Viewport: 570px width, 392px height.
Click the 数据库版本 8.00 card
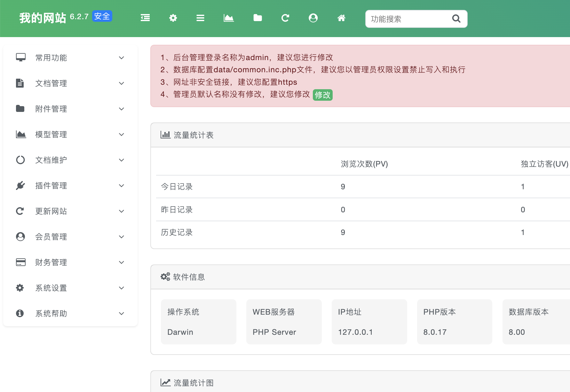[536, 322]
